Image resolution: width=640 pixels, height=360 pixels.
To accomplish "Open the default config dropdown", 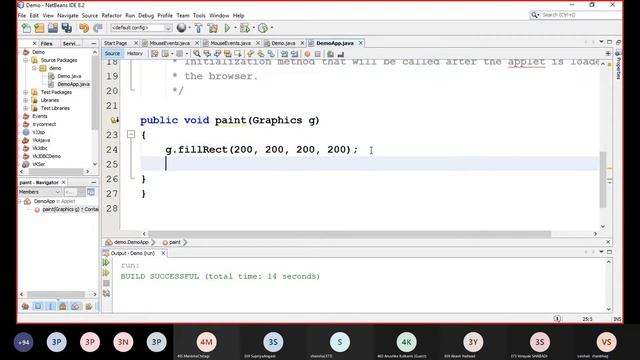I will coord(141,28).
